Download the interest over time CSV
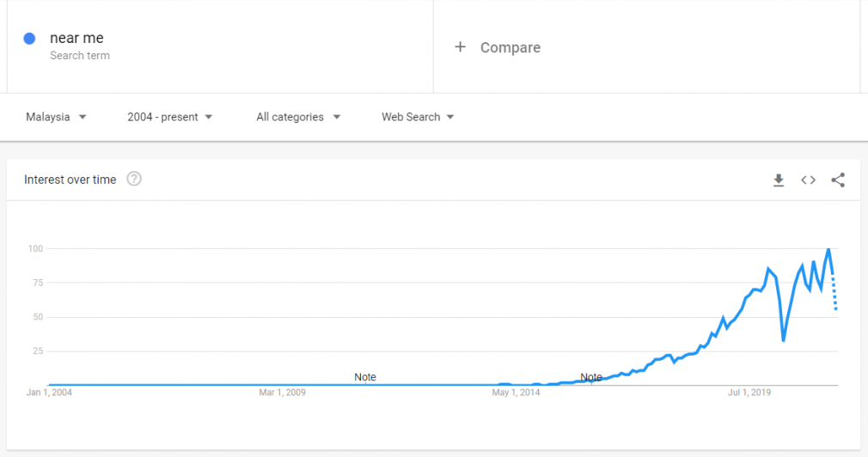The image size is (868, 457). [779, 180]
